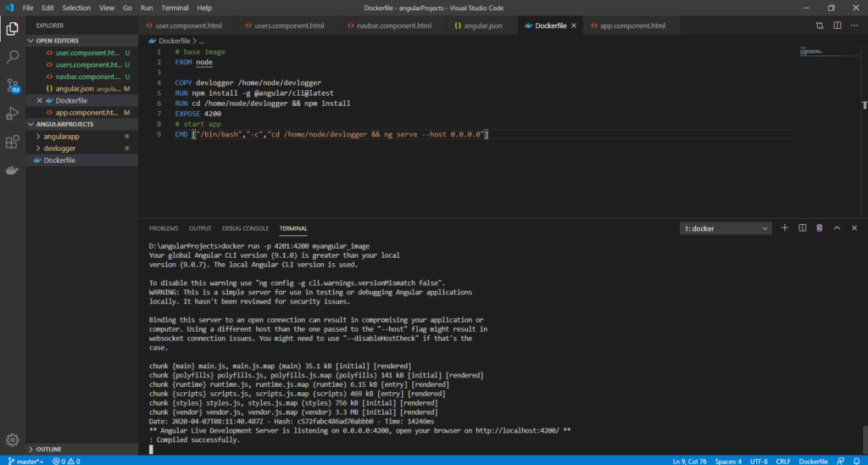Click the master branch indicator in status bar
Image resolution: width=868 pixels, height=465 pixels.
click(26, 461)
